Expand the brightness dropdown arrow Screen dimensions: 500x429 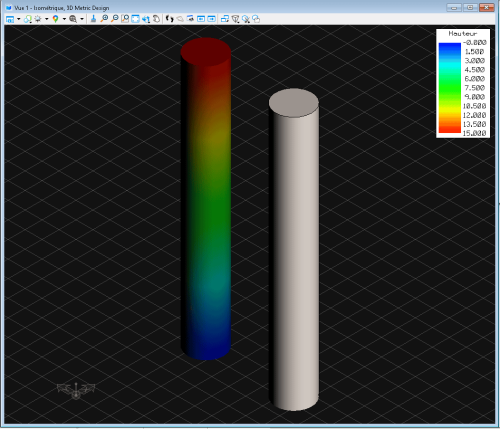coord(46,19)
